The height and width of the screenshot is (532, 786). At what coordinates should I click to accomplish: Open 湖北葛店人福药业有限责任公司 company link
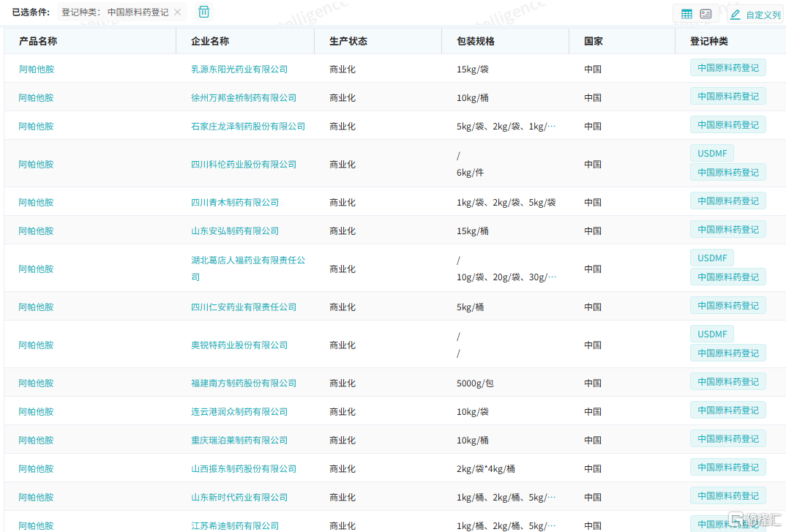coord(248,269)
